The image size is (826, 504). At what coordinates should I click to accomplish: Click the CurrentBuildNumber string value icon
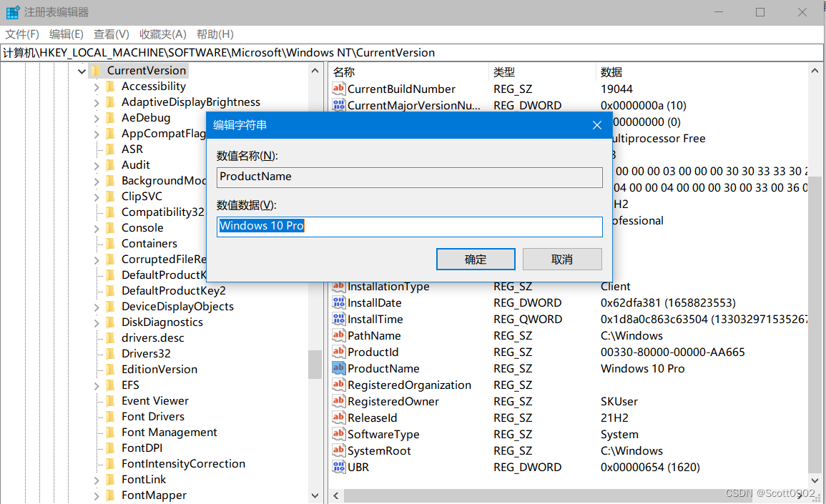pos(339,89)
